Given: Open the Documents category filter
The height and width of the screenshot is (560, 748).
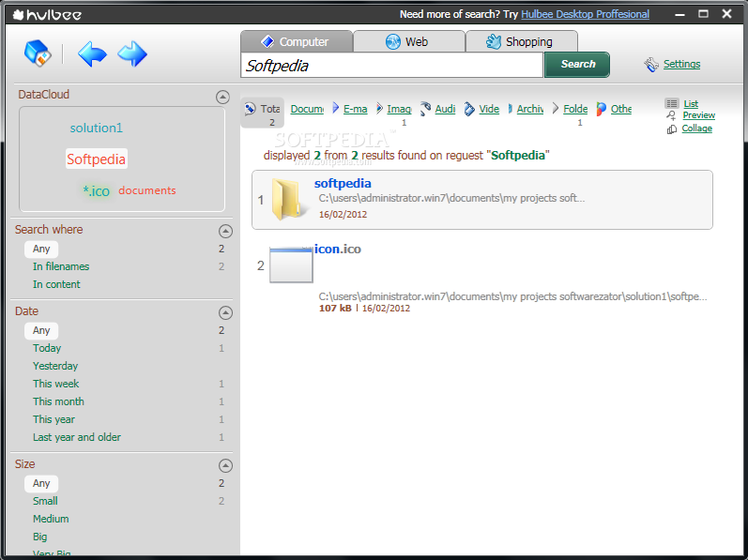Looking at the screenshot, I should (307, 109).
